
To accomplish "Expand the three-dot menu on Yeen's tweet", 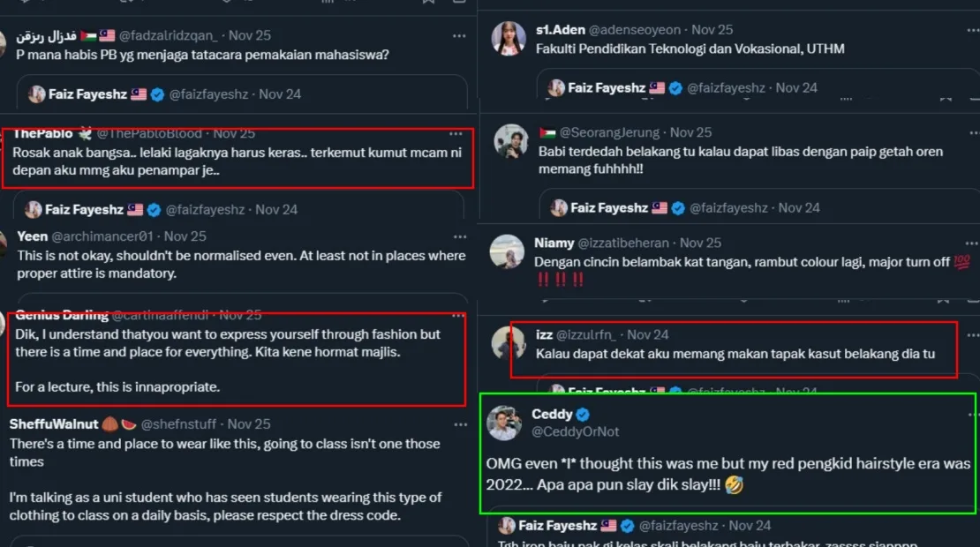I will click(x=459, y=237).
